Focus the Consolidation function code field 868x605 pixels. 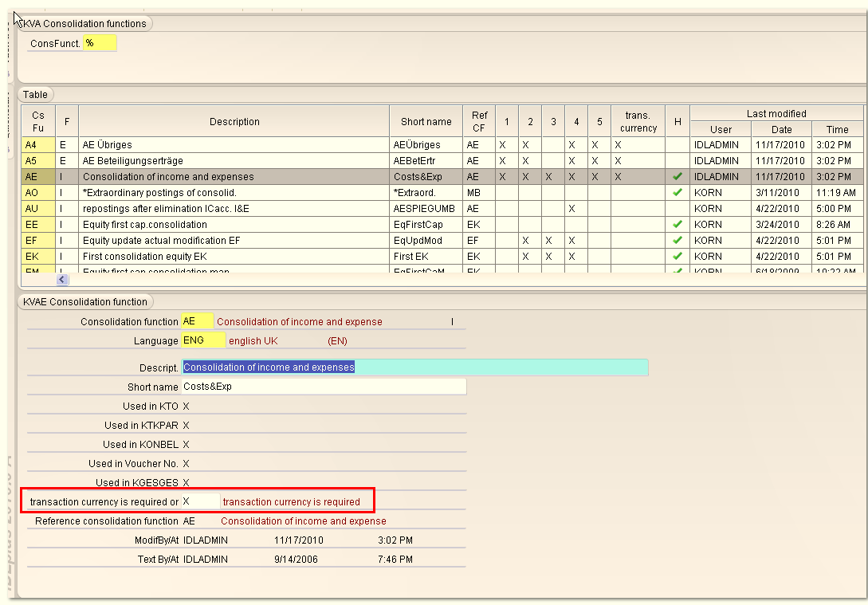[197, 321]
